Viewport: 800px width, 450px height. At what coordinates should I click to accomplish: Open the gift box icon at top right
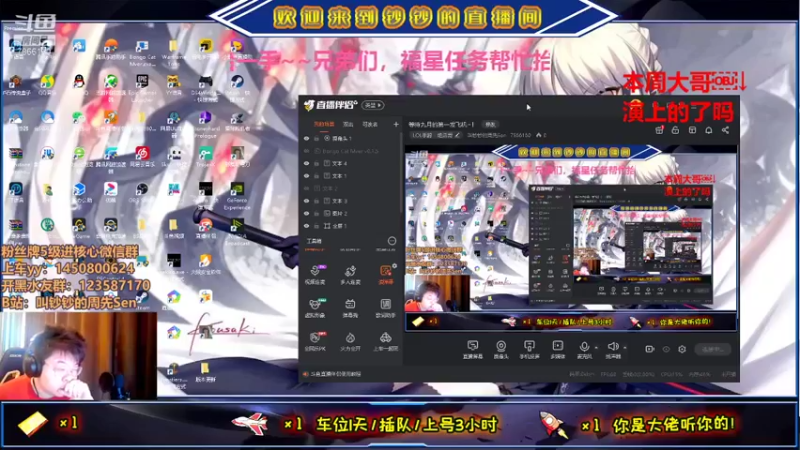pos(659,130)
